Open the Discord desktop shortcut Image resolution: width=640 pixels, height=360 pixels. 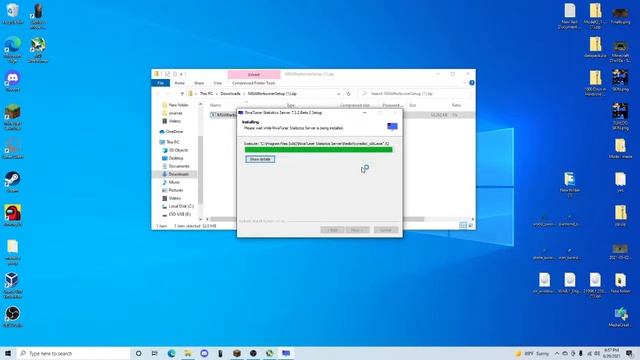coord(13,81)
